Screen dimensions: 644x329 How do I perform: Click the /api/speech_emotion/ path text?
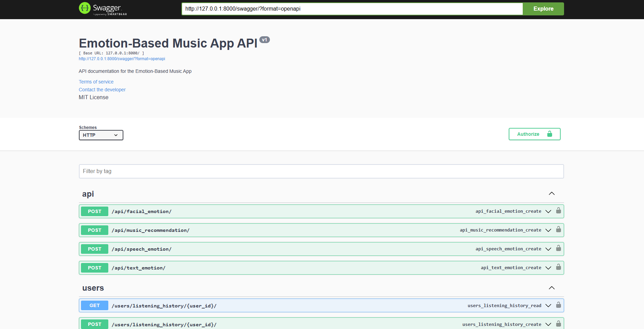point(141,249)
